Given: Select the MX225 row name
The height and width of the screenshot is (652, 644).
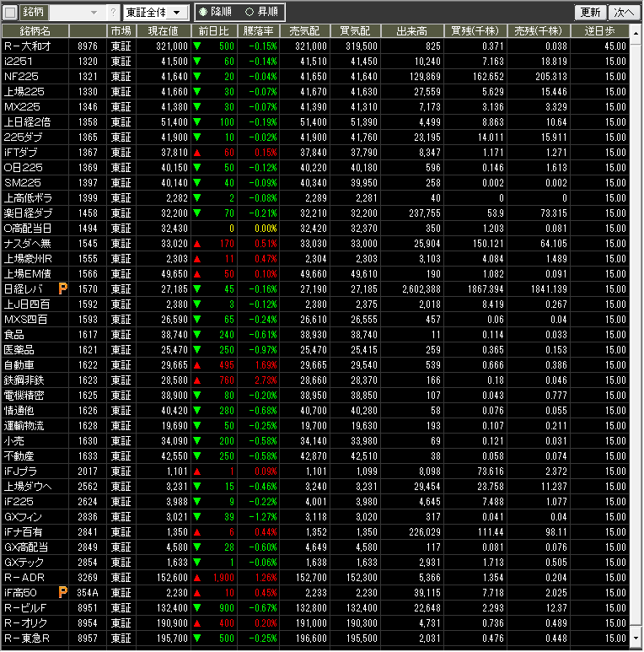Looking at the screenshot, I should tap(22, 106).
